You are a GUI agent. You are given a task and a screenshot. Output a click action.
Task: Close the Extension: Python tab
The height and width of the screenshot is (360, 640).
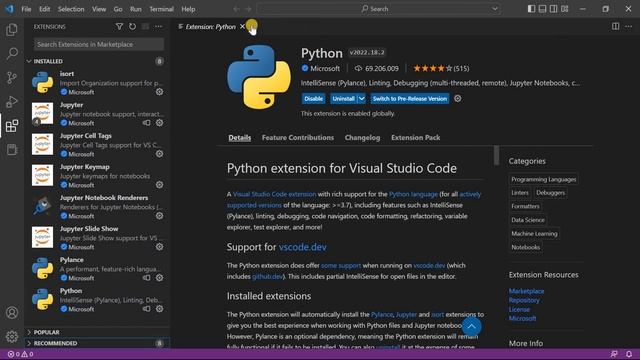[242, 27]
